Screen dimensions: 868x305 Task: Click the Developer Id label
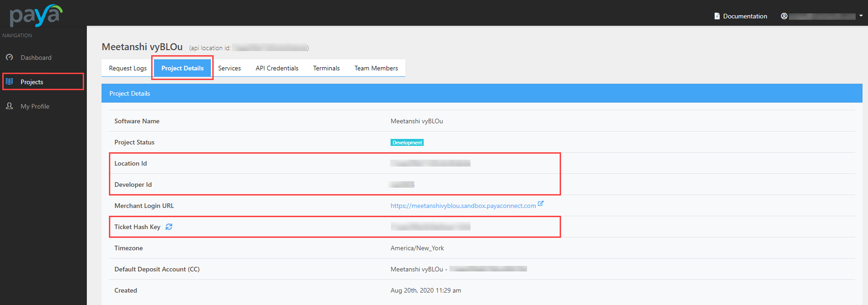[133, 184]
